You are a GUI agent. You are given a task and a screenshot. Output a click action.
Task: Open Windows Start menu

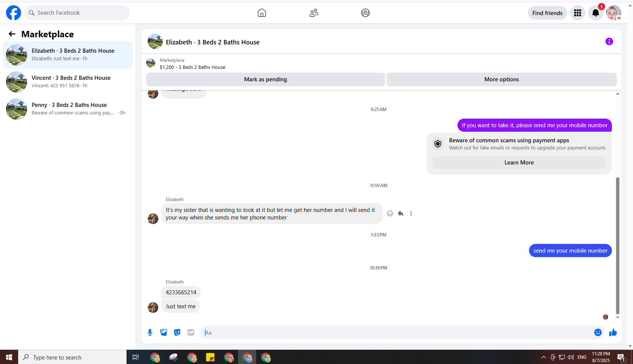coord(9,357)
